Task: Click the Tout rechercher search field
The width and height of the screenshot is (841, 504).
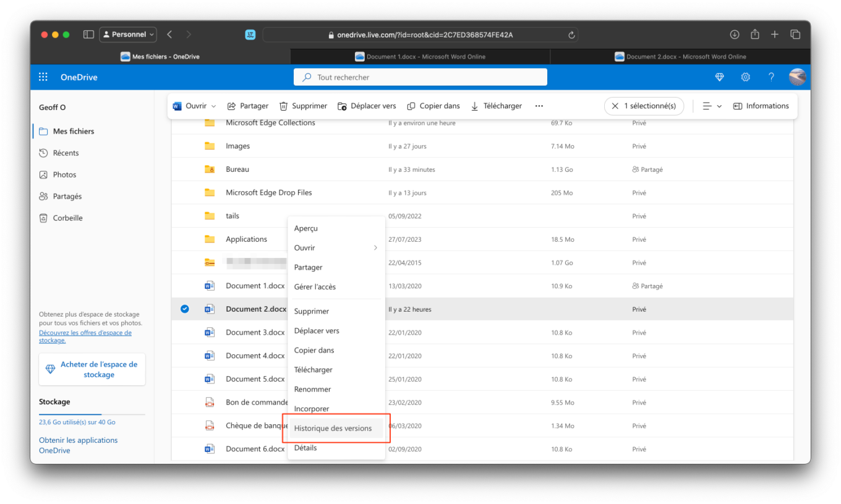Action: (x=420, y=77)
